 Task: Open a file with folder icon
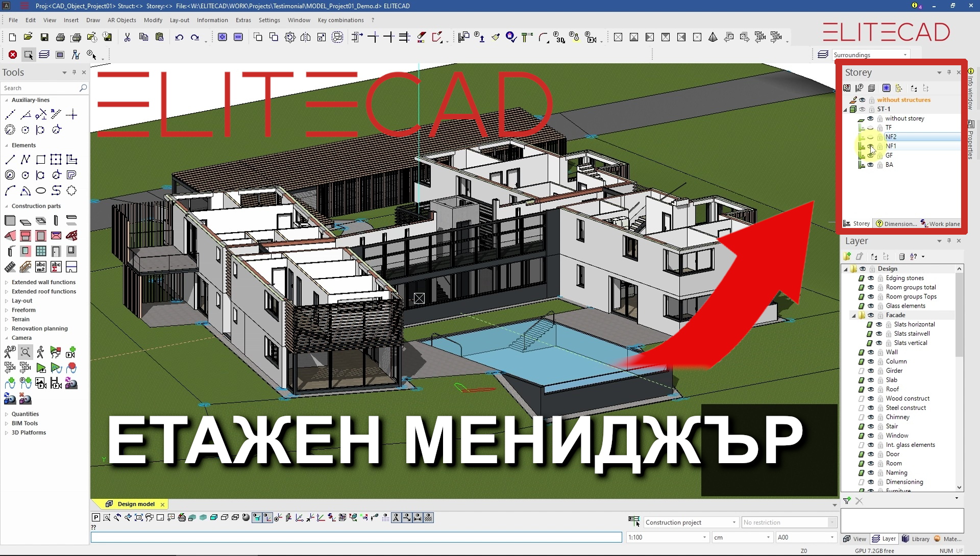28,37
